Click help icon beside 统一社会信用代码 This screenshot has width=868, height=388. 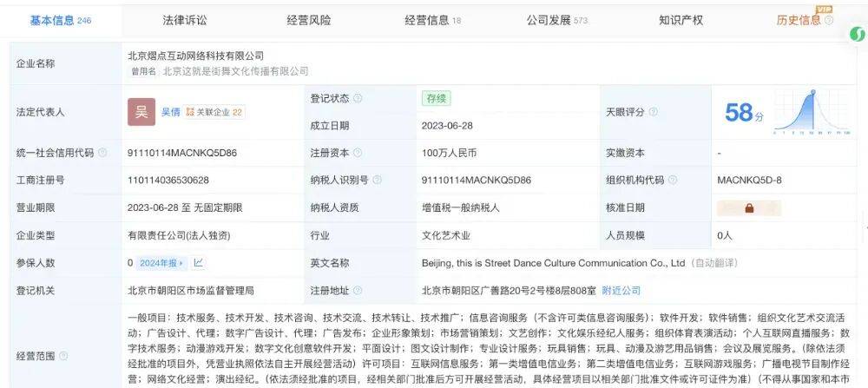pos(102,153)
